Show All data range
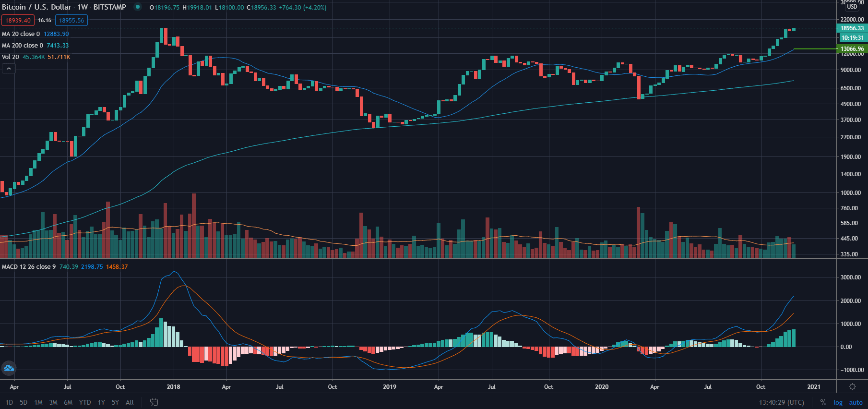 click(130, 402)
